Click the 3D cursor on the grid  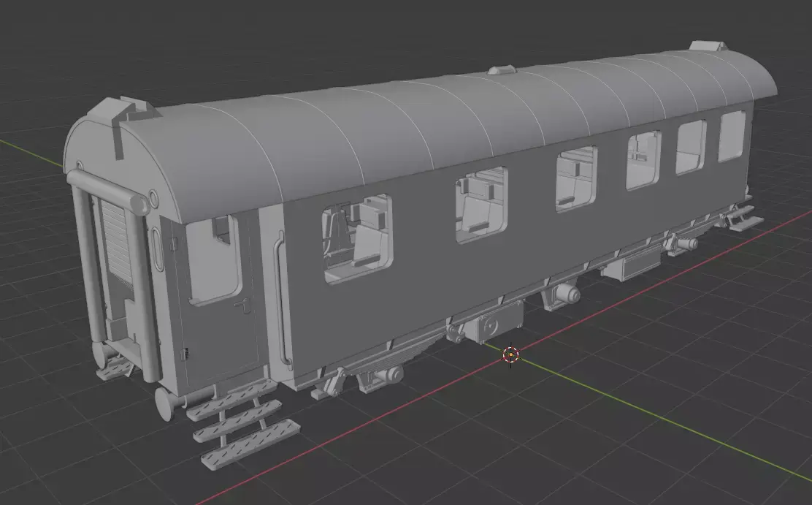pyautogui.click(x=510, y=354)
